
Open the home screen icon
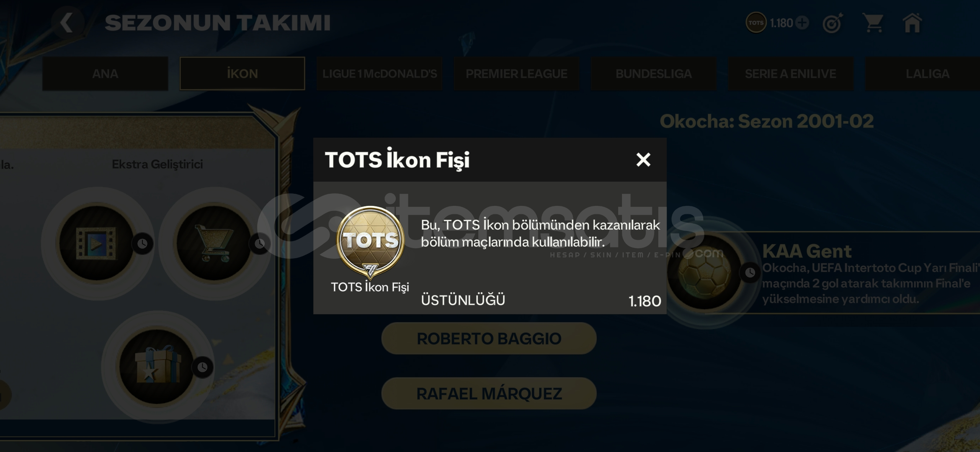[x=912, y=23]
